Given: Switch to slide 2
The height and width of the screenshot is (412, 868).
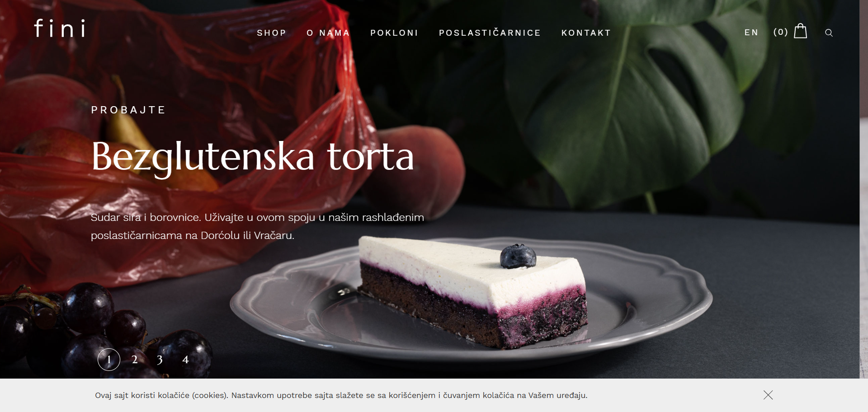Looking at the screenshot, I should click(135, 360).
